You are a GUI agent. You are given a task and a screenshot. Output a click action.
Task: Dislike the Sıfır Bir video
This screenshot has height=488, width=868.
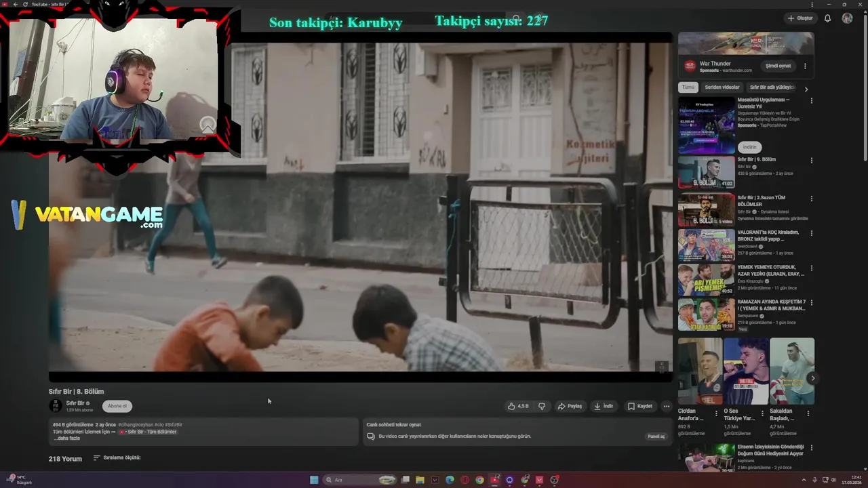[542, 406]
